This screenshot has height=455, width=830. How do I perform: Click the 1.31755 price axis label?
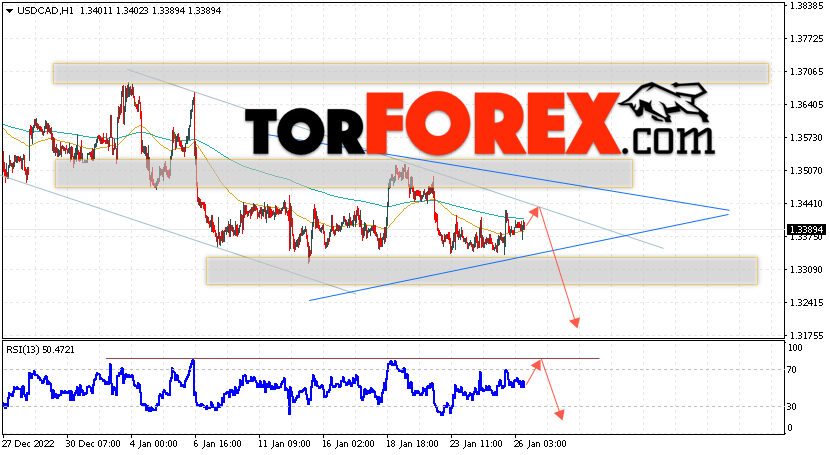(x=806, y=335)
